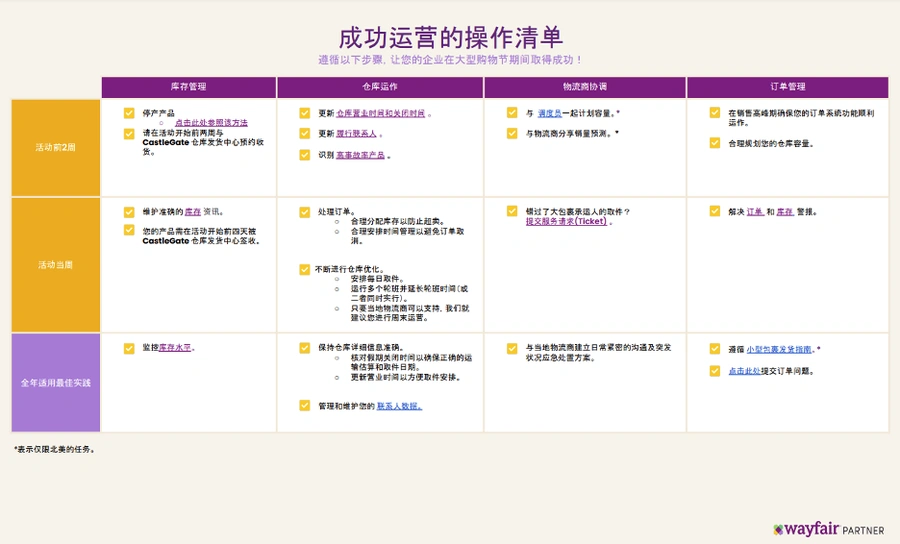Toggle checkbox beside 更新 仓库营业时间和关闭时间

tap(305, 113)
